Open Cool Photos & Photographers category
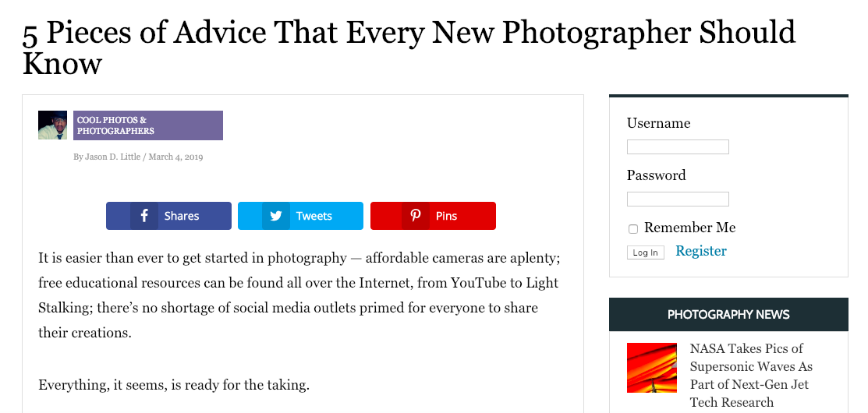The height and width of the screenshot is (413, 868). tap(147, 125)
